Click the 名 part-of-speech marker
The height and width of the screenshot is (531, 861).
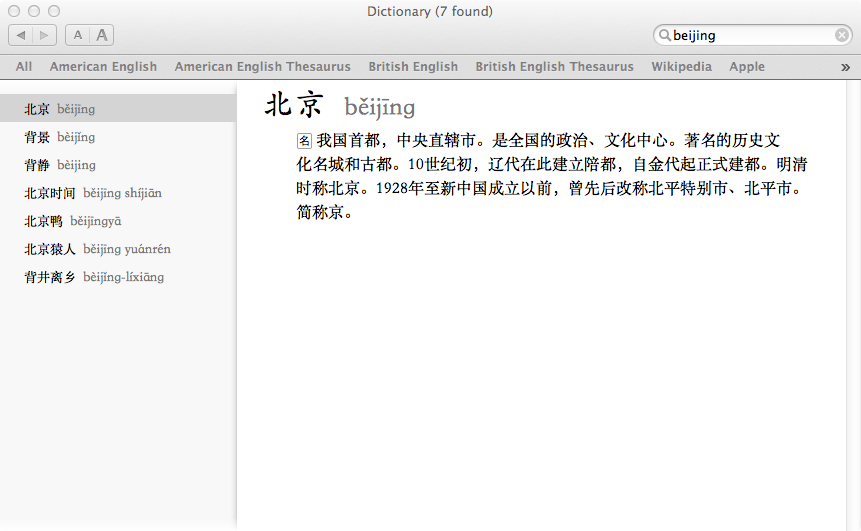[304, 141]
